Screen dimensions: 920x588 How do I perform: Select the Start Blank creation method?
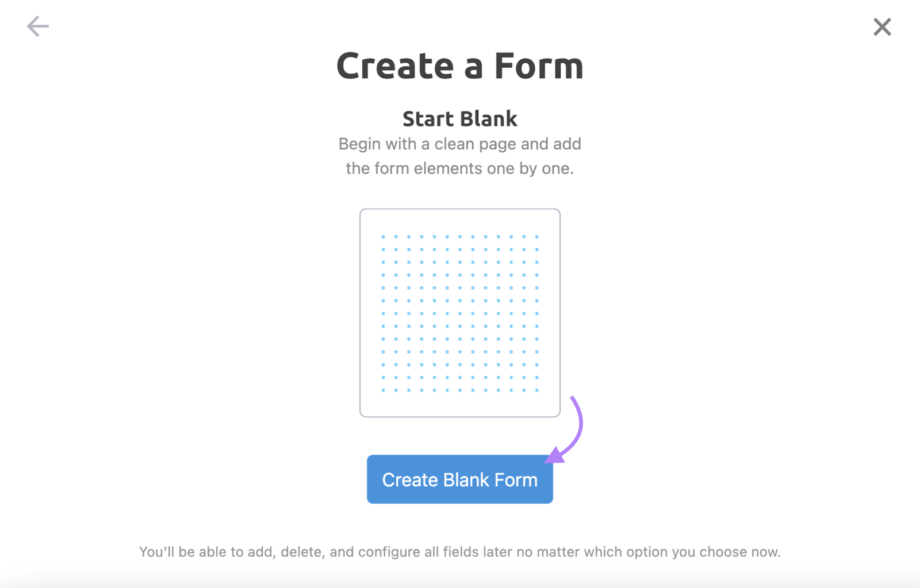click(x=459, y=118)
